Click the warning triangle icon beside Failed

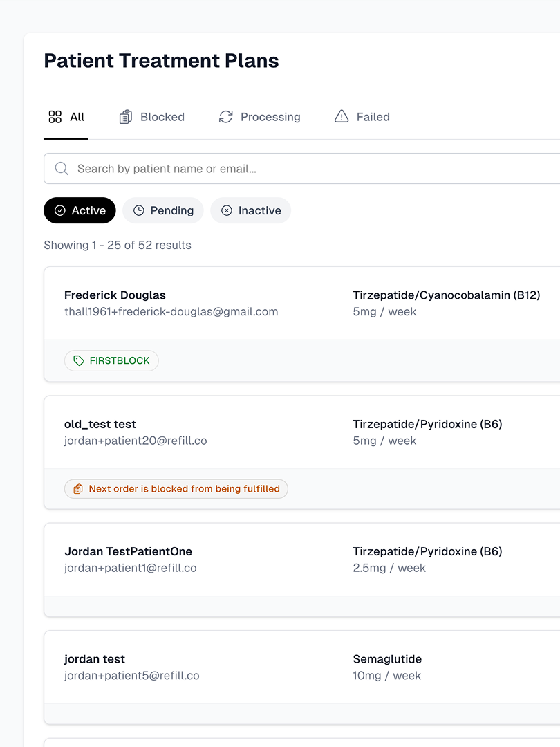pos(342,116)
